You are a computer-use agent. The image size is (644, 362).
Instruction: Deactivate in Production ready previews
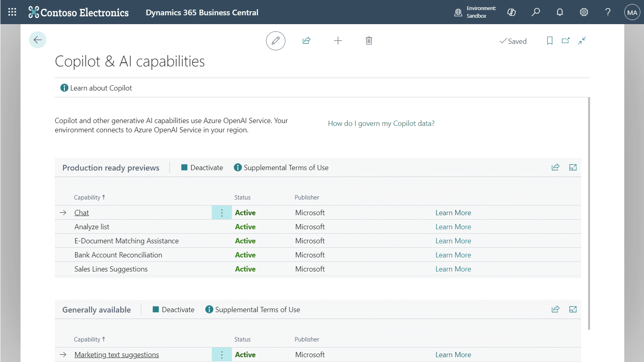coord(202,168)
